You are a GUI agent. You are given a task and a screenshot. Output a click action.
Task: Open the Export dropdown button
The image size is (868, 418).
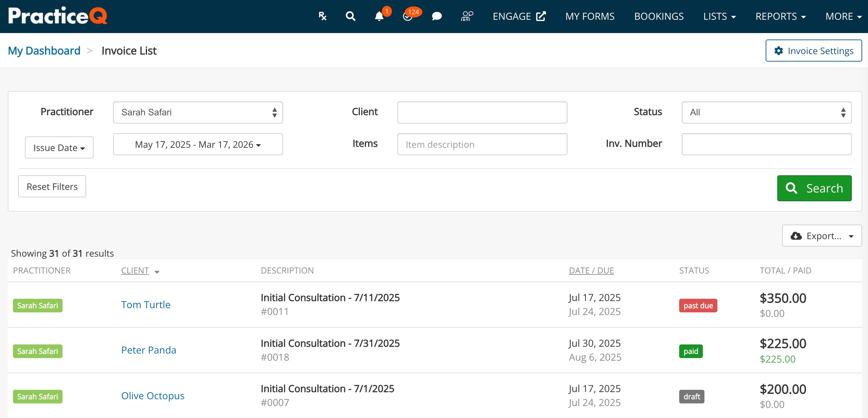(x=821, y=236)
